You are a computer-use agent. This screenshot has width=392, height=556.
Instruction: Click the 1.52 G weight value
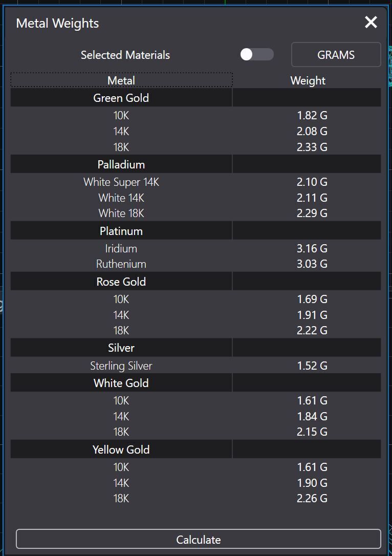pos(312,366)
